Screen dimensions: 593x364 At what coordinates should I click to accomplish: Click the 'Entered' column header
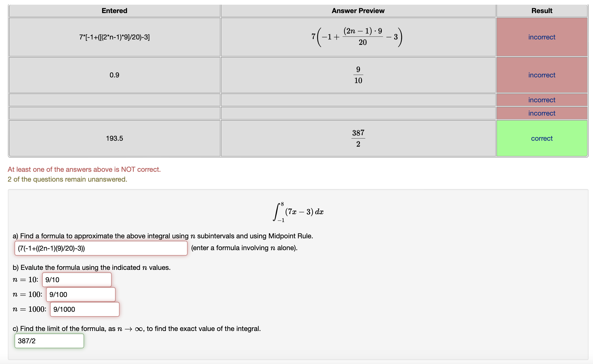point(114,11)
